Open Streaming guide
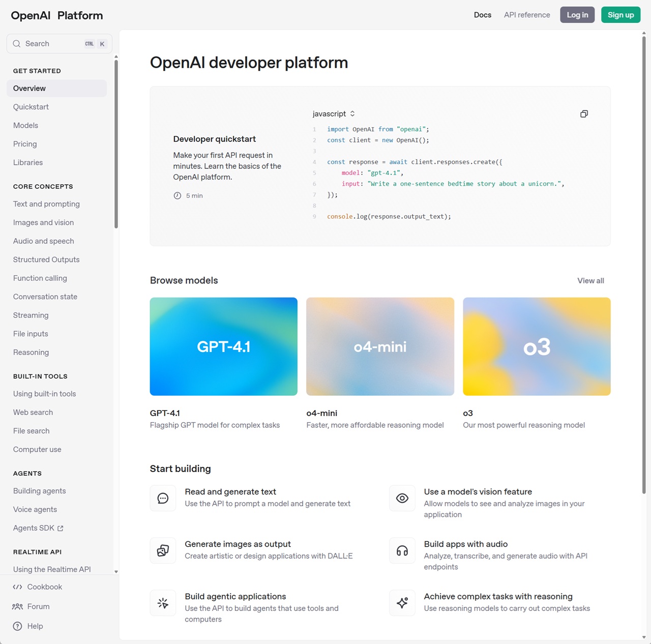651x644 pixels. point(31,315)
